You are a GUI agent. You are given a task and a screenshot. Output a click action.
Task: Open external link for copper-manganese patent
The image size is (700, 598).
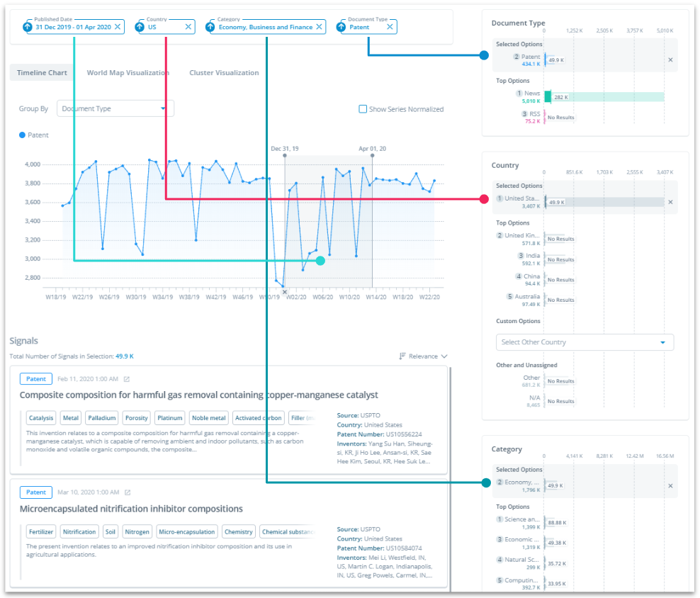pyautogui.click(x=127, y=379)
